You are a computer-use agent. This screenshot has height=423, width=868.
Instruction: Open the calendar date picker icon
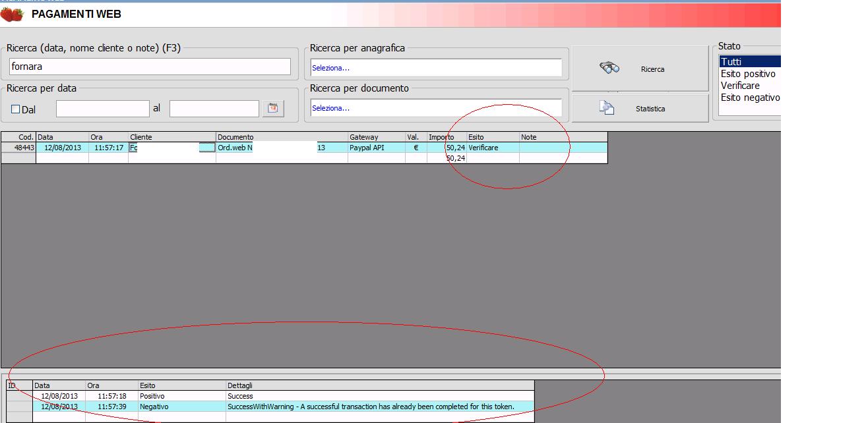point(273,109)
